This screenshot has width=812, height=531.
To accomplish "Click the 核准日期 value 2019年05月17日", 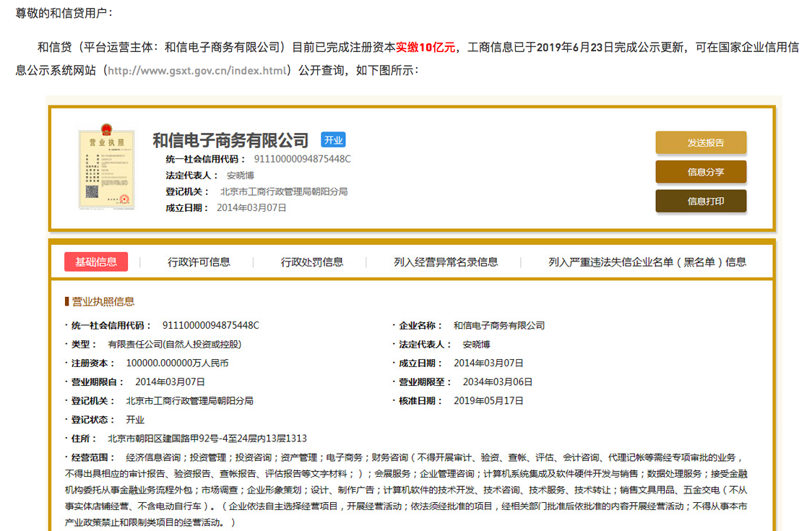I will [x=488, y=401].
